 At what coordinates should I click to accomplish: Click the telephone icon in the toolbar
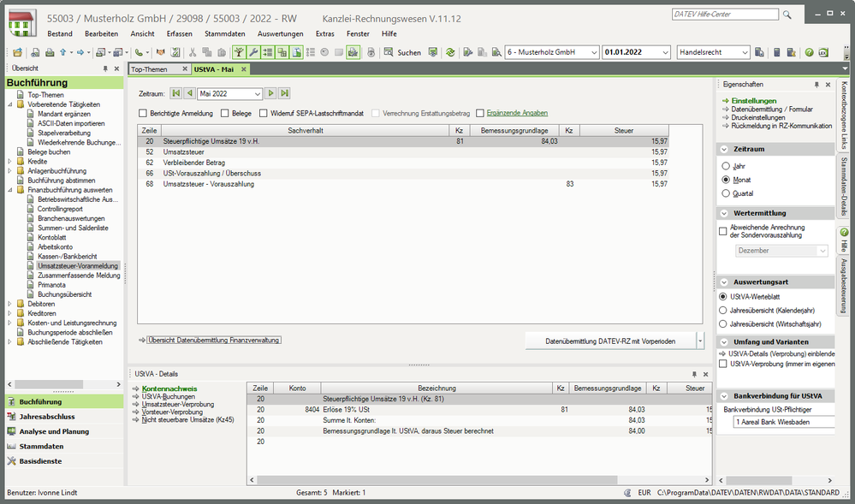point(139,52)
